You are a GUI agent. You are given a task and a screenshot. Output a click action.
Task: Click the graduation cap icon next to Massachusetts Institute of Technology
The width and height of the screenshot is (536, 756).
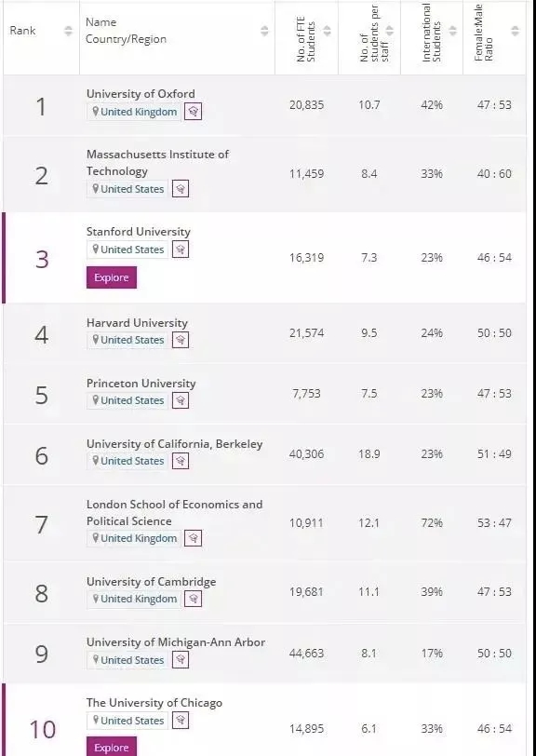[181, 189]
